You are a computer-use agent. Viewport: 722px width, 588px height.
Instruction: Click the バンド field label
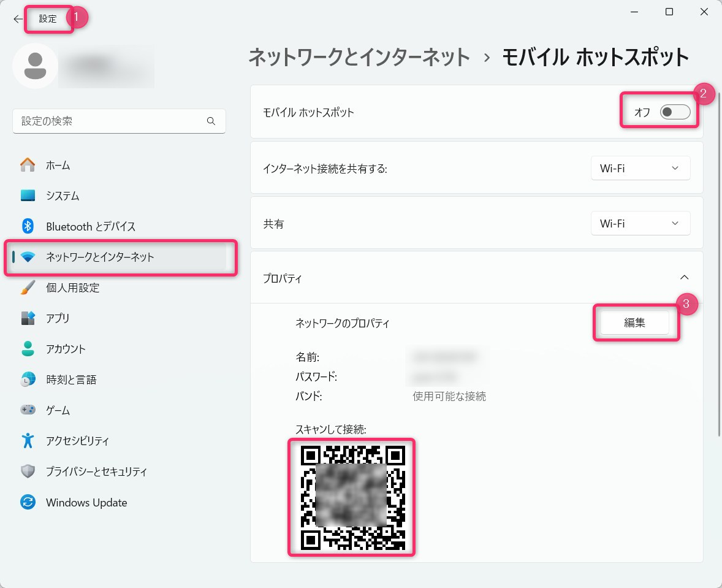point(308,396)
